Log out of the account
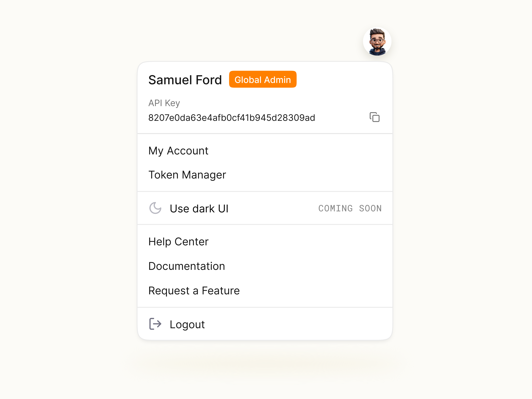Screen dimensions: 532x399 [187, 324]
